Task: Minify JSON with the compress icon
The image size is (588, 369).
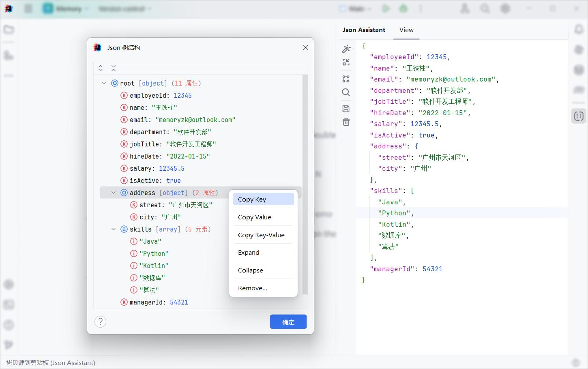Action: [x=346, y=62]
